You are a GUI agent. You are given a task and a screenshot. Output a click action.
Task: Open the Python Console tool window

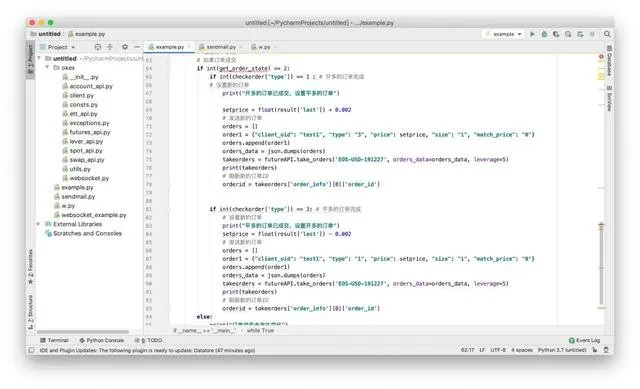coord(102,340)
